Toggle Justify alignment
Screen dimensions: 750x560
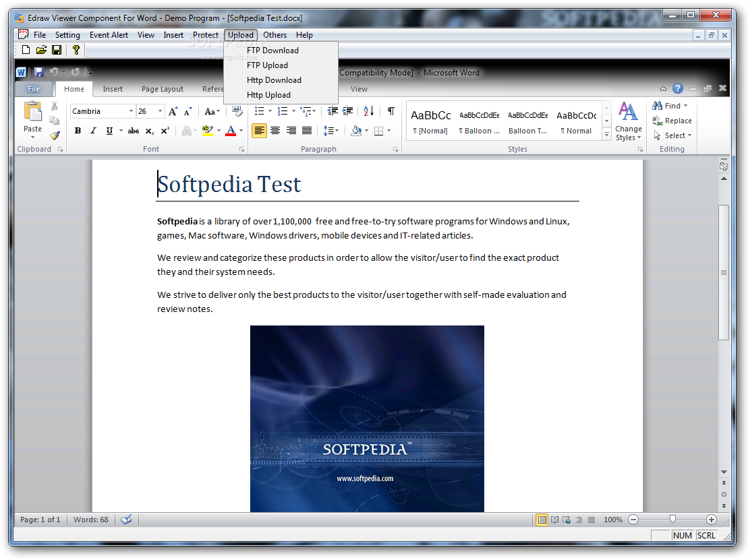(307, 131)
